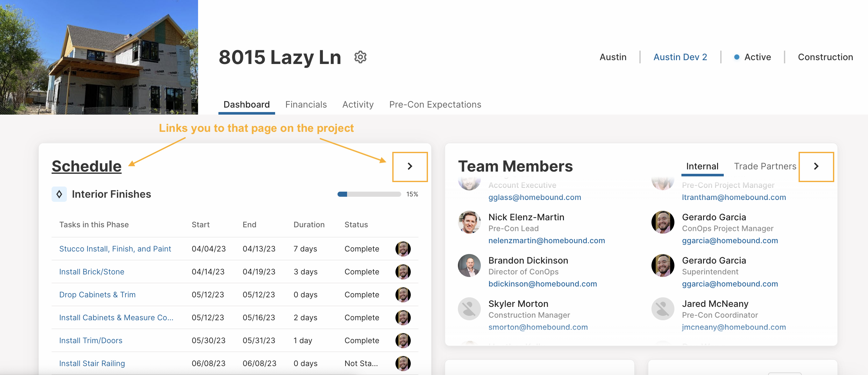Click assignee avatar on Stucco Install row
This screenshot has width=868, height=375.
[x=403, y=249]
